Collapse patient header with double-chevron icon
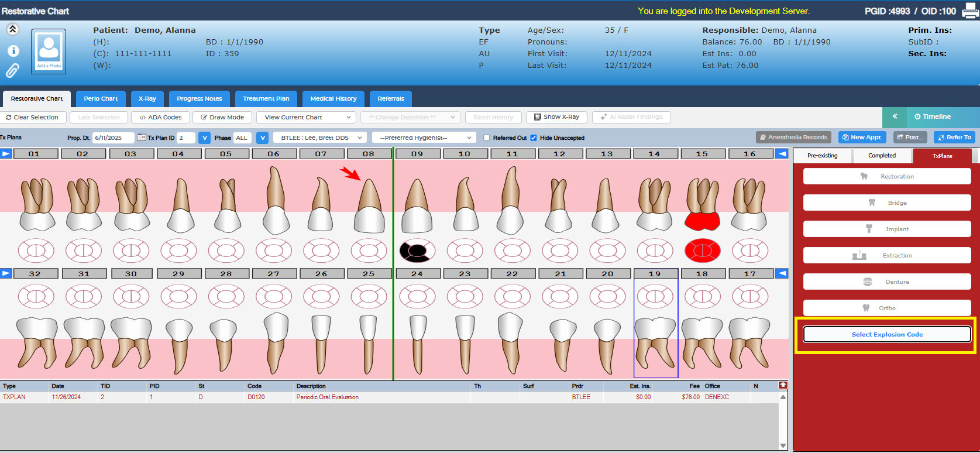 pos(12,29)
